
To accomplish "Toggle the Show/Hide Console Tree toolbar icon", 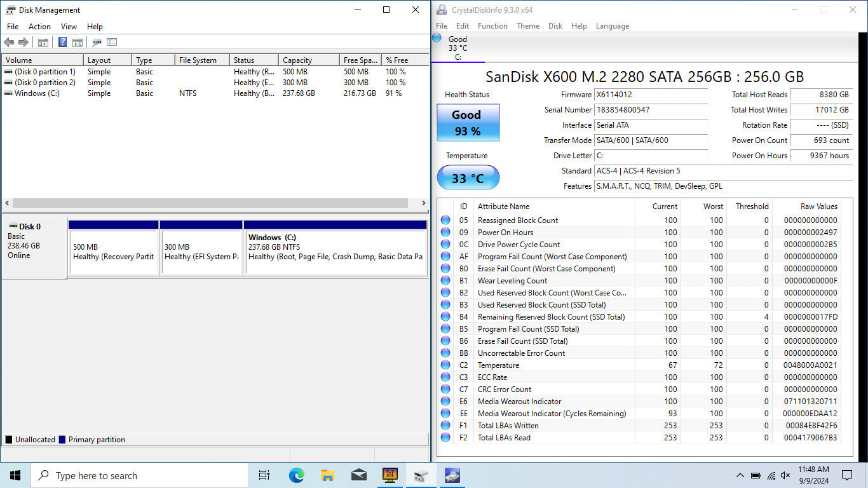I will click(x=43, y=43).
